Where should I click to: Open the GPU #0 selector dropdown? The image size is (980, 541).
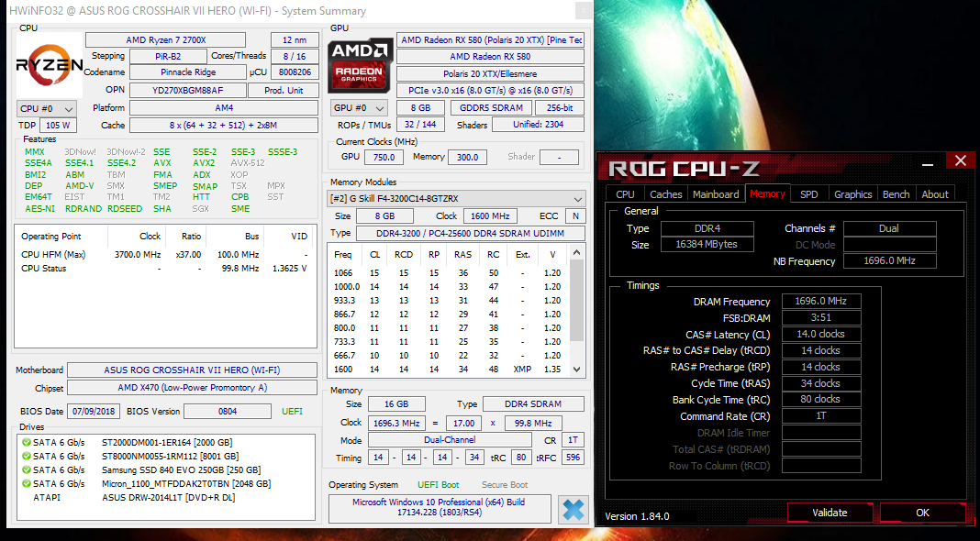tap(359, 108)
